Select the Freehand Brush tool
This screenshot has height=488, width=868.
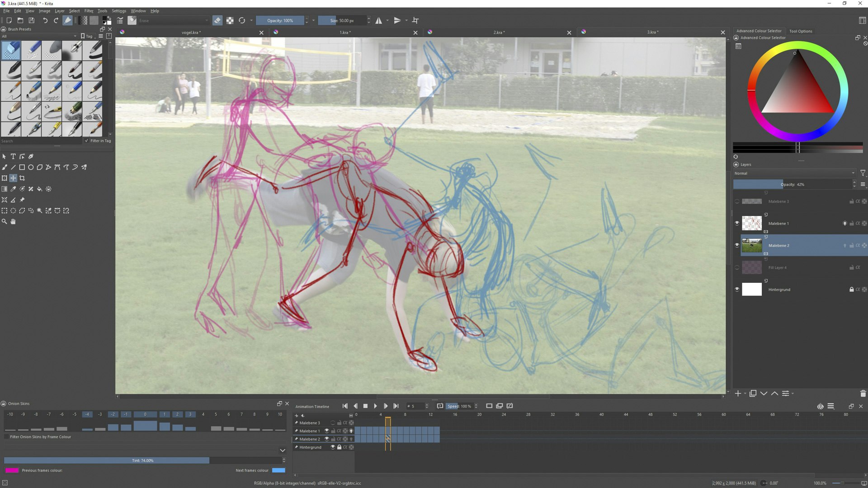point(5,167)
